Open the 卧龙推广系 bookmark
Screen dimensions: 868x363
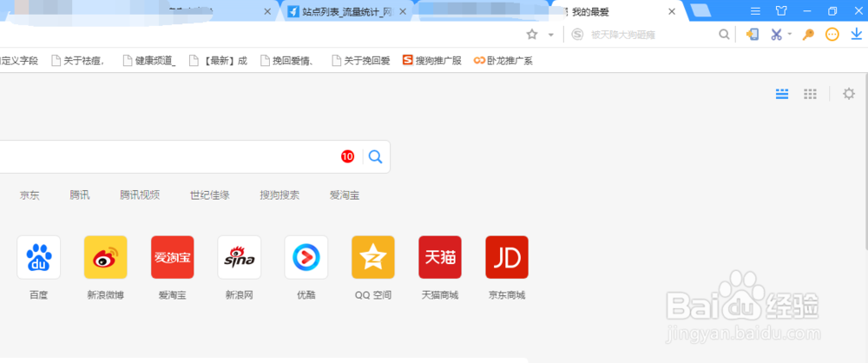click(x=503, y=61)
